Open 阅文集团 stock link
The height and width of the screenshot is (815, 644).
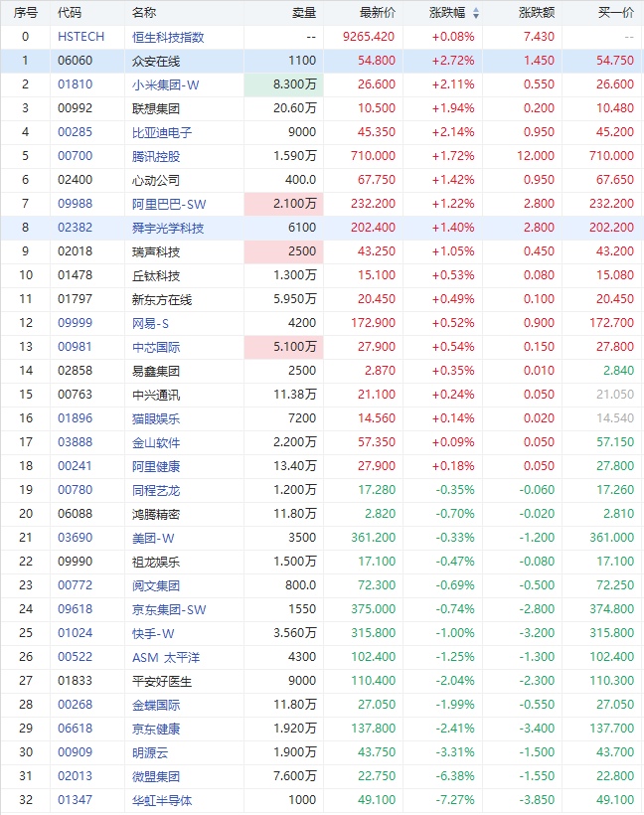point(156,586)
